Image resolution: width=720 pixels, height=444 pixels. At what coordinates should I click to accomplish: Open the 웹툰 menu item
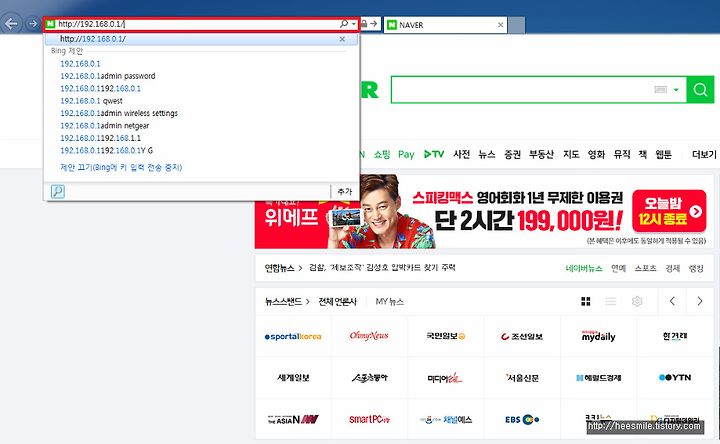663,154
